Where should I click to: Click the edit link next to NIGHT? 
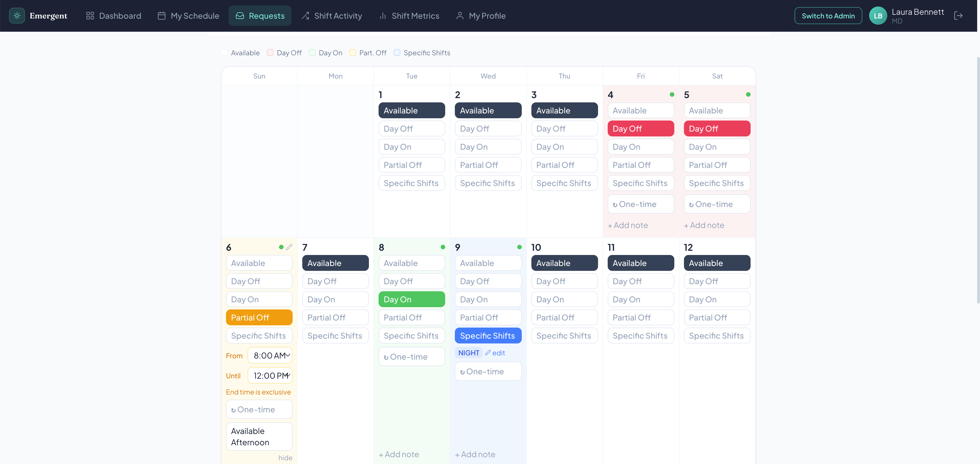click(x=495, y=353)
